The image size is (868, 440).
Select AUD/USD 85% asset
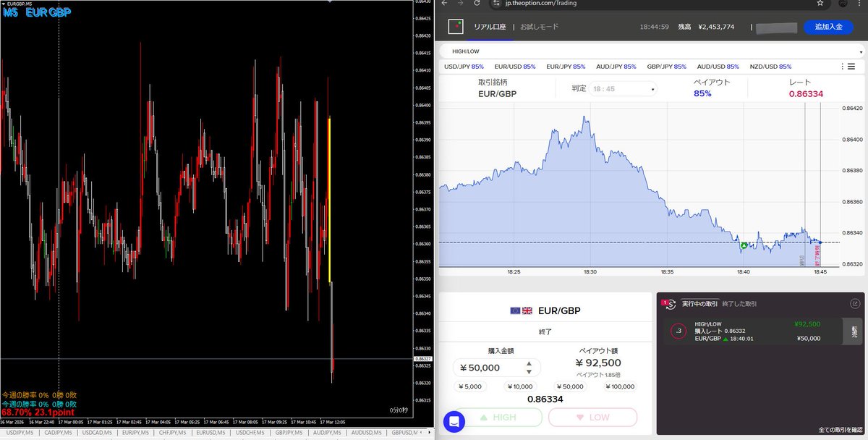[x=718, y=67]
